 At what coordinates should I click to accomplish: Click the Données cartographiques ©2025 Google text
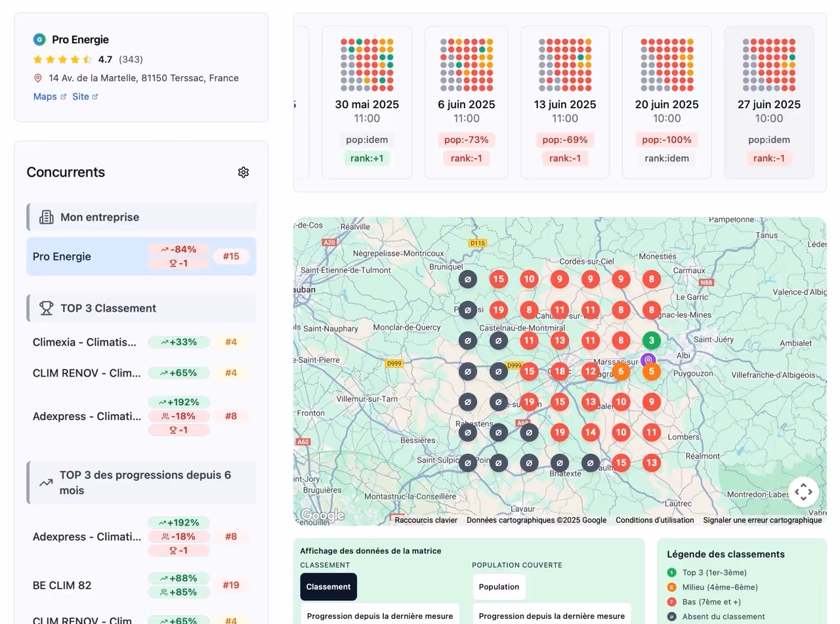[x=536, y=520]
